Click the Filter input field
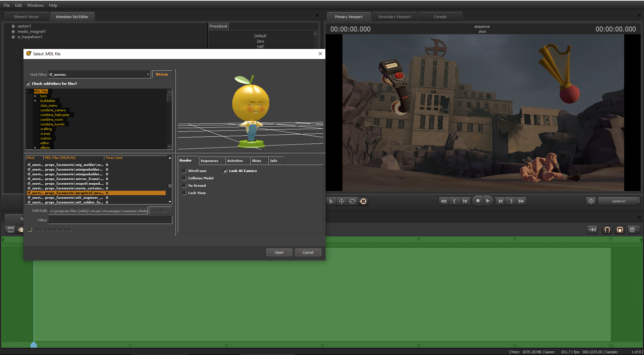This screenshot has height=355, width=644. click(x=110, y=220)
